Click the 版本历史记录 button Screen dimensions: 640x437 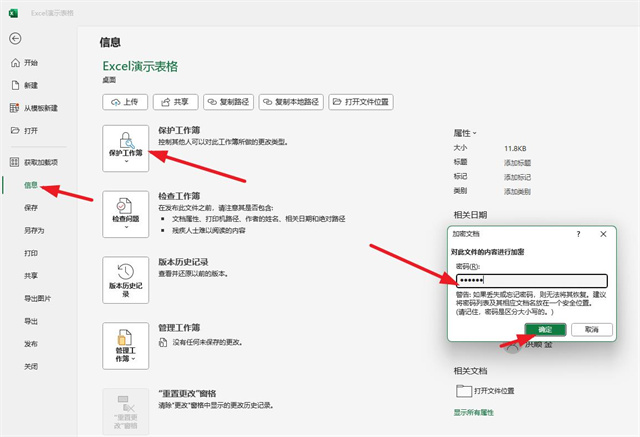coord(126,280)
